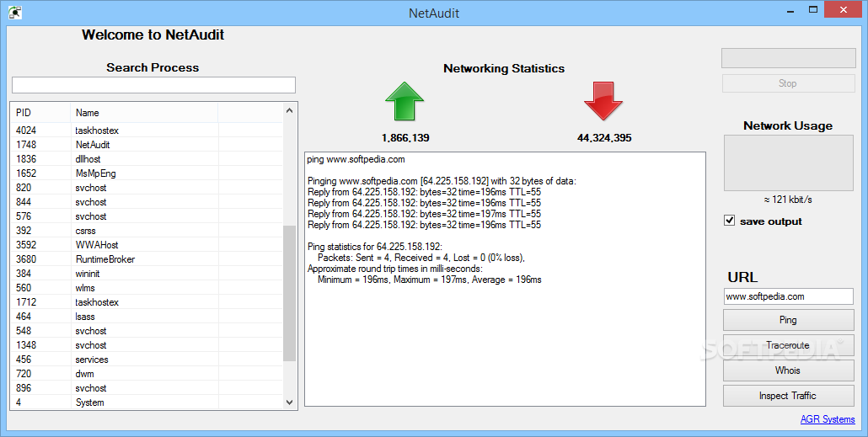Select the taskhostex row with PID 1712
This screenshot has height=437, width=868.
[147, 302]
